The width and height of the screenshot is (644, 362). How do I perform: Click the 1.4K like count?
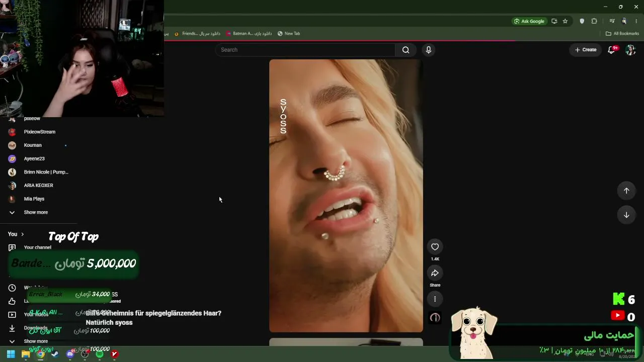pyautogui.click(x=435, y=259)
